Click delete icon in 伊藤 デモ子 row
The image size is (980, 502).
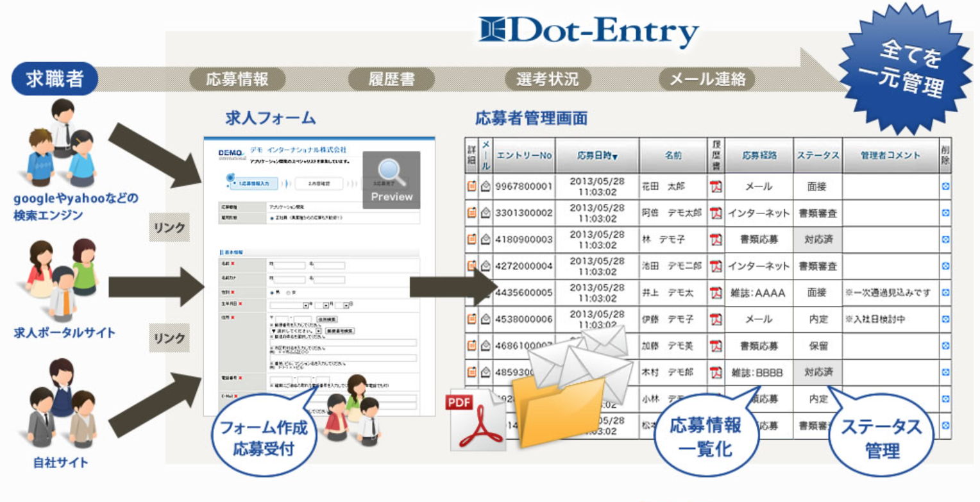[945, 319]
